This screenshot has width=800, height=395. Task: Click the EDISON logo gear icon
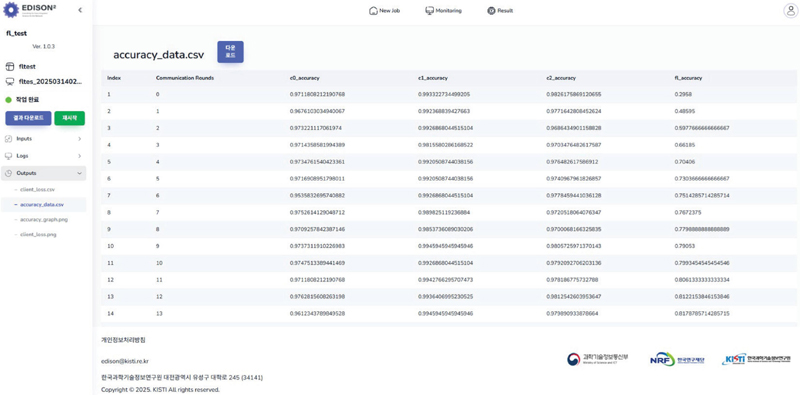[12, 9]
